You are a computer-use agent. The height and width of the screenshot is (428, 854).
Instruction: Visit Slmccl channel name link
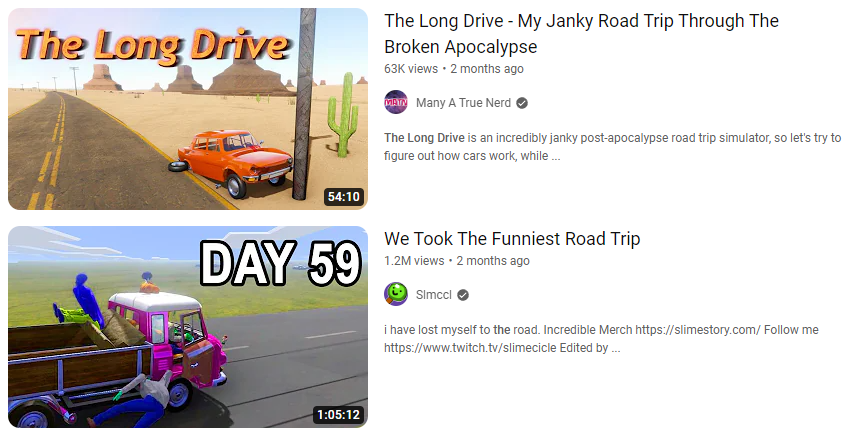pyautogui.click(x=434, y=295)
